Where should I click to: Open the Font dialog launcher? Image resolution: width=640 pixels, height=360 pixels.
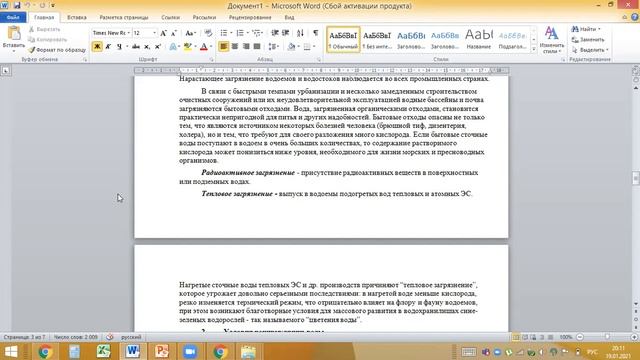tap(211, 60)
